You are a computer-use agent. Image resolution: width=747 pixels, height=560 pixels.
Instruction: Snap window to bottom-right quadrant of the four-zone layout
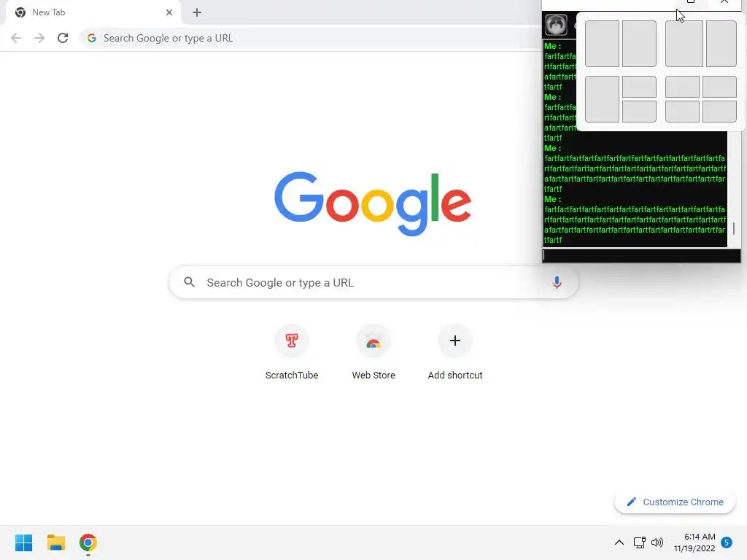(x=720, y=112)
